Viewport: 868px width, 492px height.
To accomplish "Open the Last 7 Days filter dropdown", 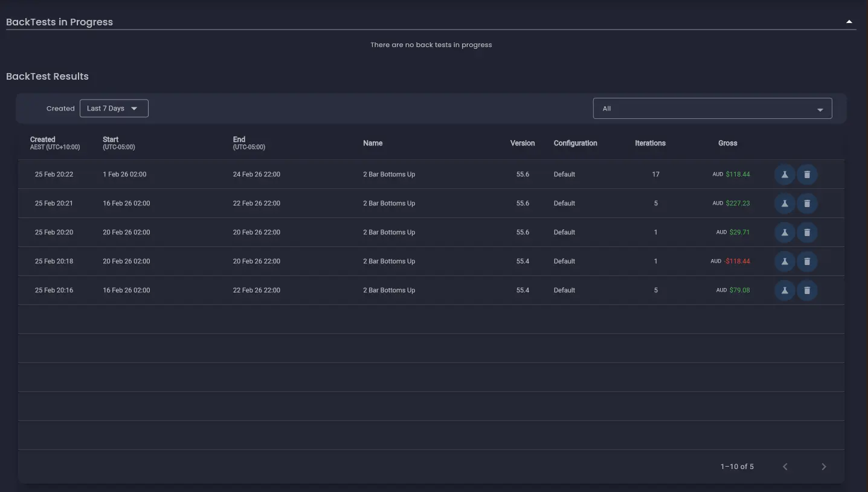I will [x=114, y=108].
